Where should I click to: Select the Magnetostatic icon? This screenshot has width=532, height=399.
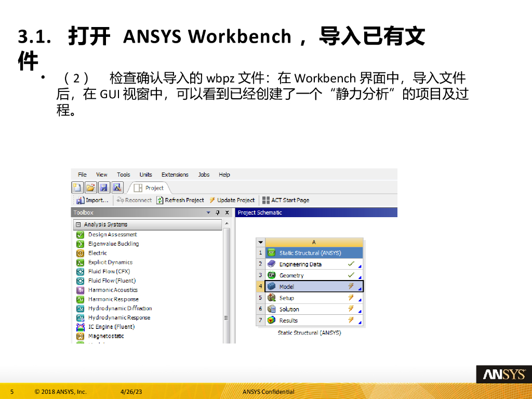point(80,336)
